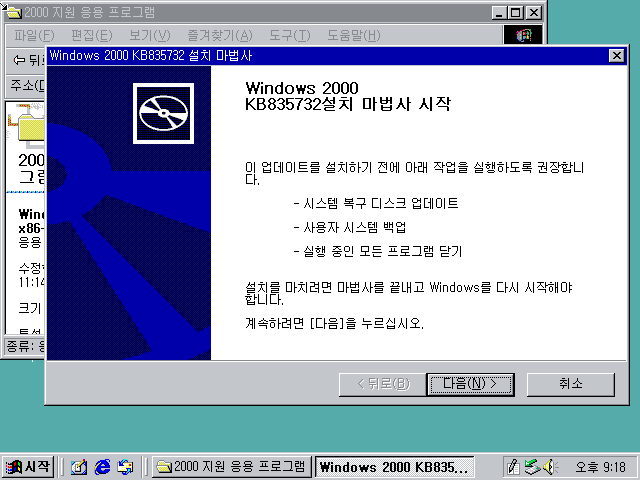The image size is (640, 480).
Task: Launch Outlook Express from quick launch
Action: (x=126, y=467)
